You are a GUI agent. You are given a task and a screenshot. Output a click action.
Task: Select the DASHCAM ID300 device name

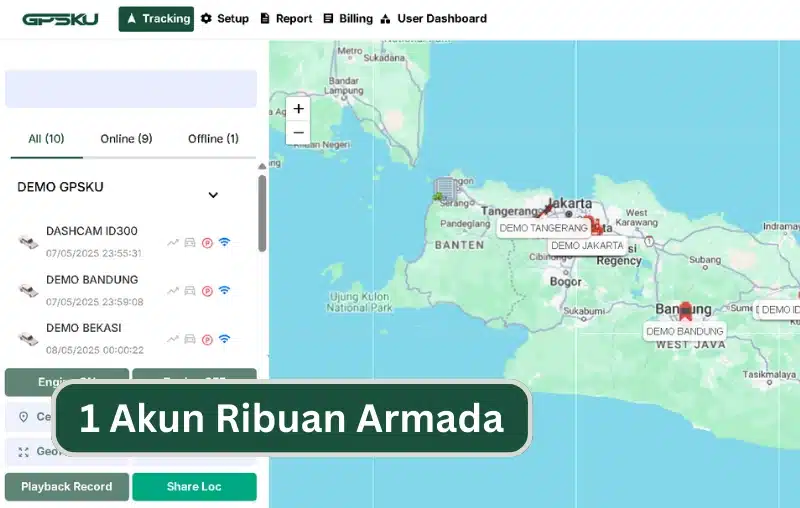92,231
